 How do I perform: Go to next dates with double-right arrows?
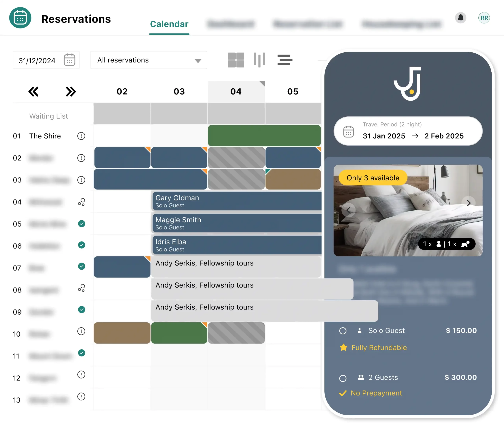point(71,92)
